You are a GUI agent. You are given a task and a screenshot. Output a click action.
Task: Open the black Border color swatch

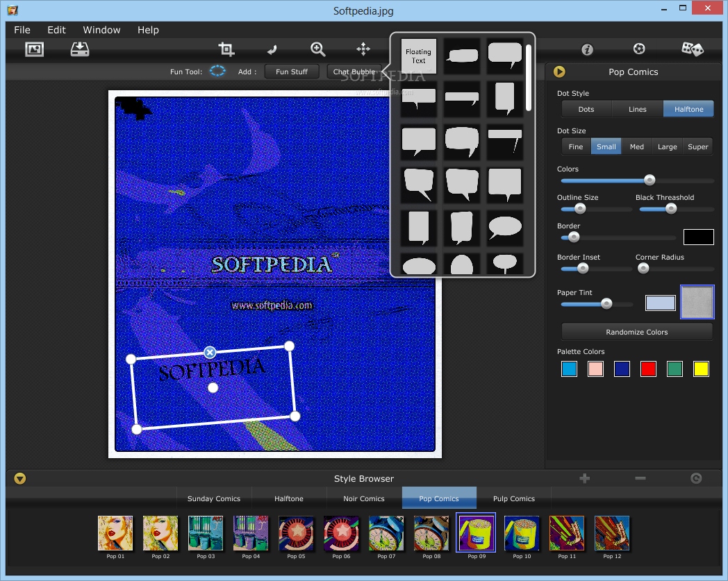(x=698, y=237)
